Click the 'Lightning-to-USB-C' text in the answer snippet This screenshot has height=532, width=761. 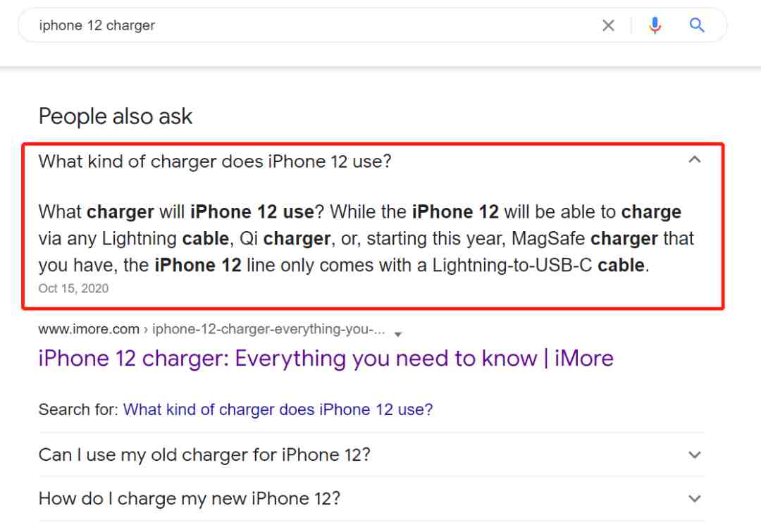pyautogui.click(x=512, y=266)
